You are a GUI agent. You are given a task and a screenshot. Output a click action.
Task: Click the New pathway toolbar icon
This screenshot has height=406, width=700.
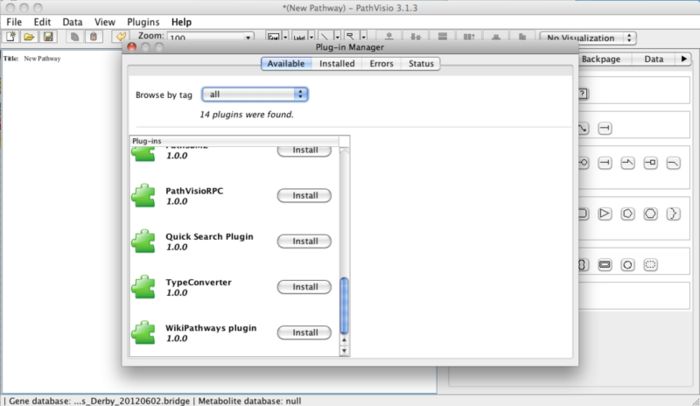tap(11, 37)
